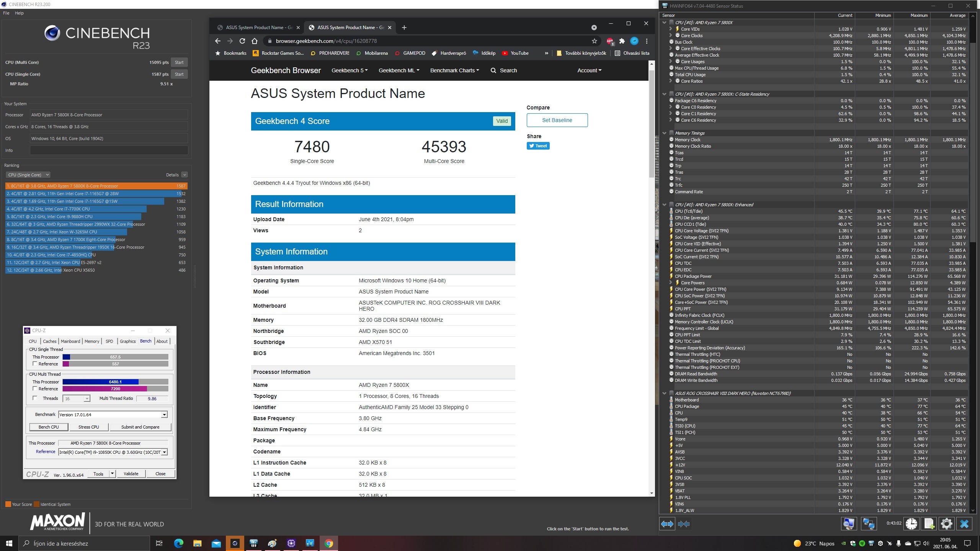Enable Threads checkbox in CPU-Z
This screenshot has height=551, width=980.
35,398
